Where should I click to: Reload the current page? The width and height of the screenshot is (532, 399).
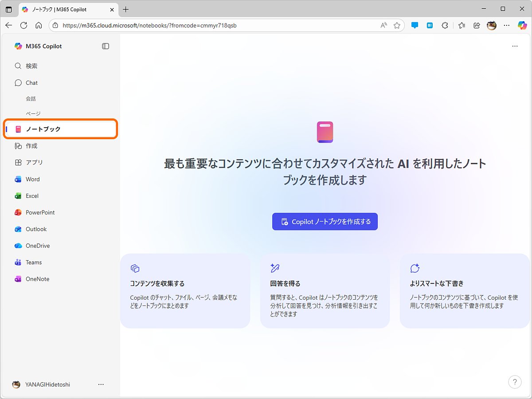[x=24, y=25]
